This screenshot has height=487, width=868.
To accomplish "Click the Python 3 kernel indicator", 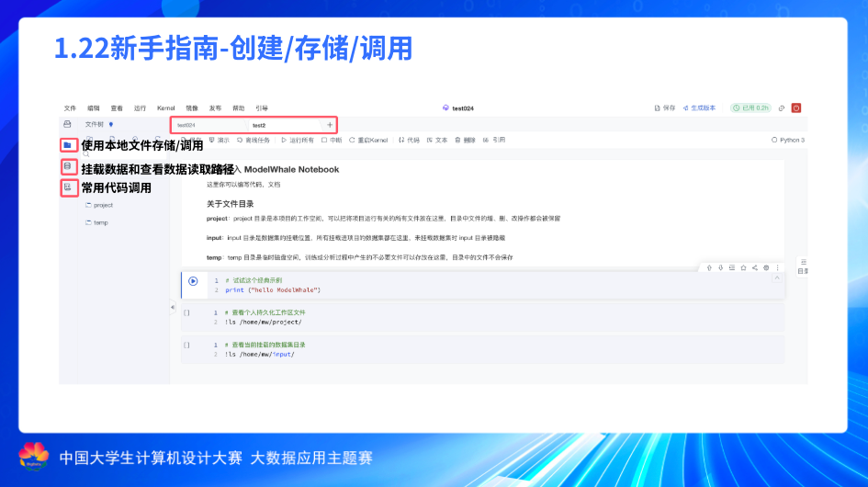I will click(x=788, y=141).
